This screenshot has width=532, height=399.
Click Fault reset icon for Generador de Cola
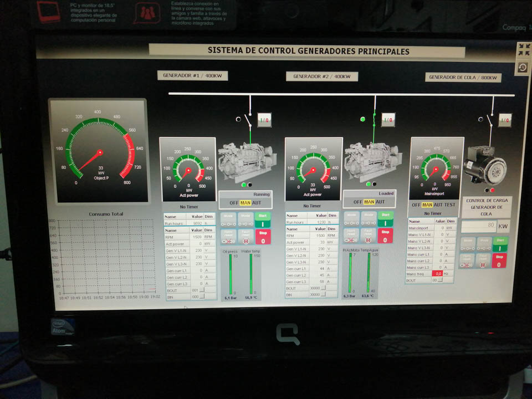coord(484,260)
